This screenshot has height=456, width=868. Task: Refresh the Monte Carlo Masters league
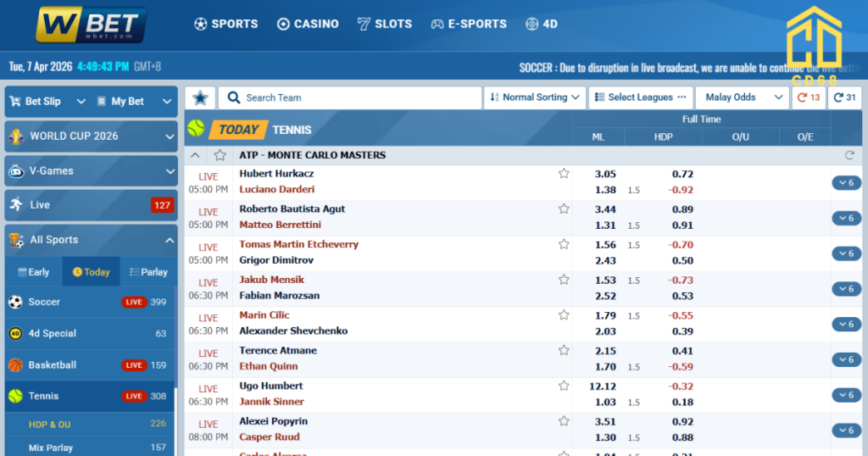(x=849, y=155)
